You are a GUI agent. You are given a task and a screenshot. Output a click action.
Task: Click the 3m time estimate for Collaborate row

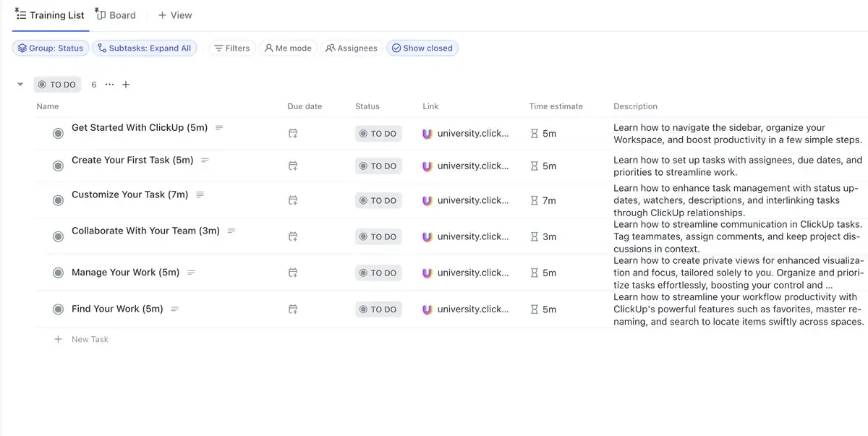pos(543,236)
